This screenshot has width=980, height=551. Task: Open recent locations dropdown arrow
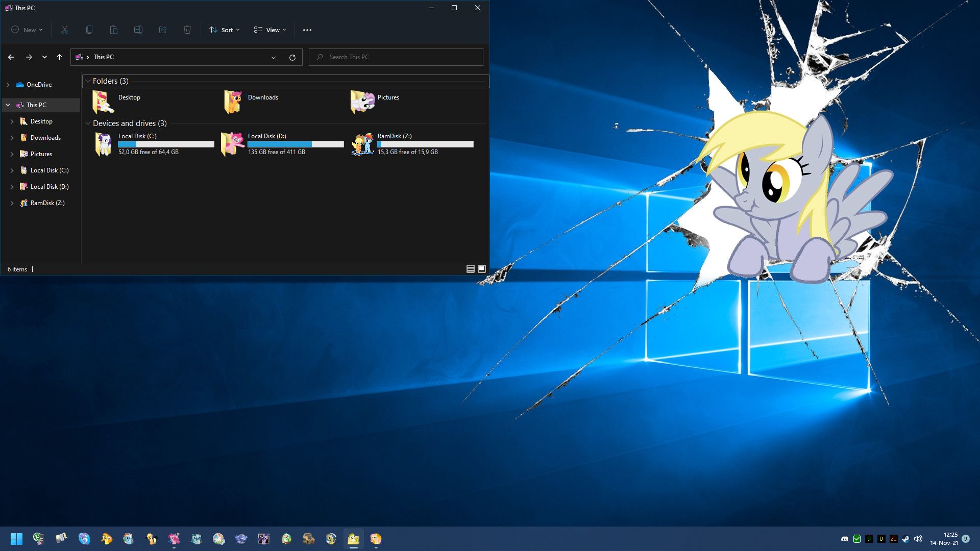[44, 57]
